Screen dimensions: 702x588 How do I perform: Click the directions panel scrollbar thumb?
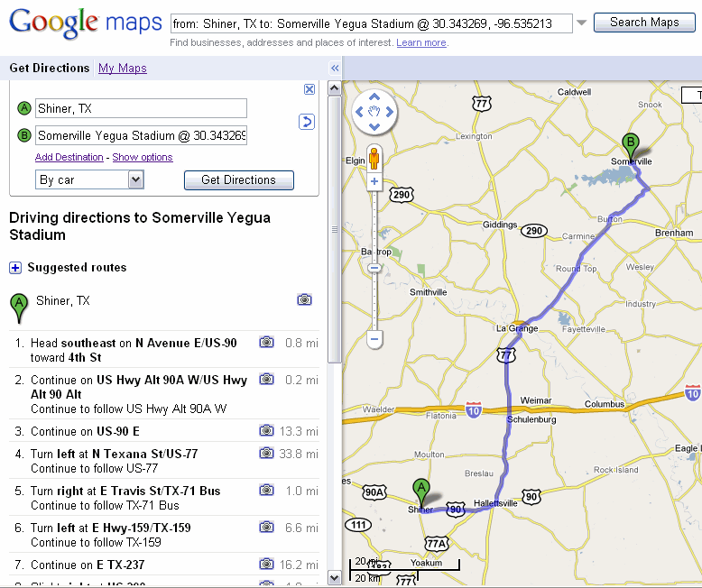[334, 229]
